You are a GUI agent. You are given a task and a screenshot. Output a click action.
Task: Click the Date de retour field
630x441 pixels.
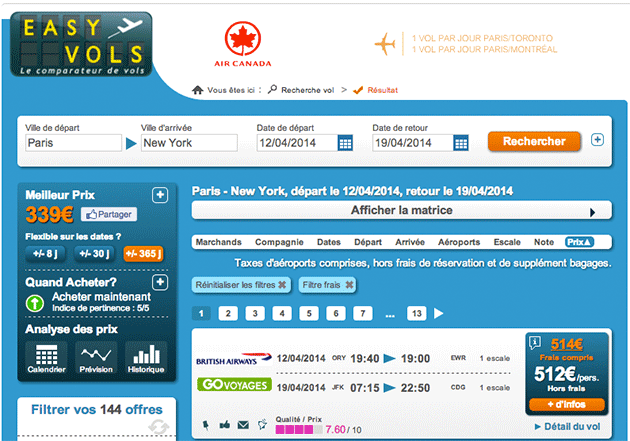[x=413, y=143]
